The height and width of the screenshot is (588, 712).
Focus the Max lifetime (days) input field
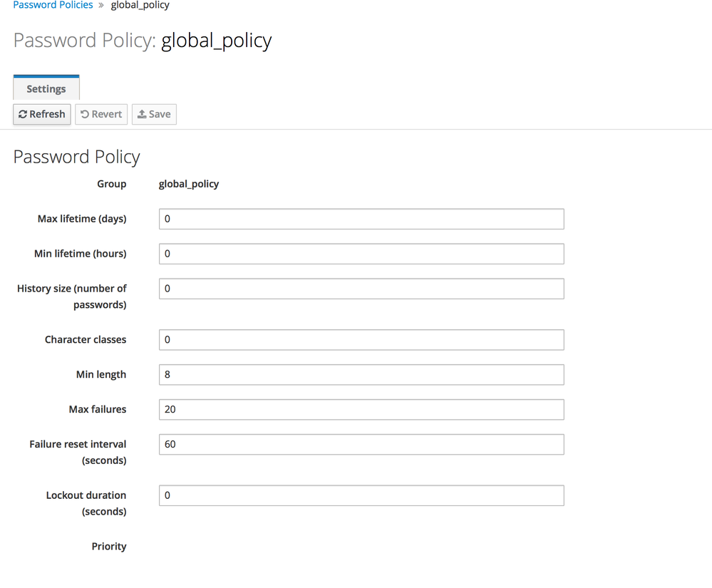(361, 219)
